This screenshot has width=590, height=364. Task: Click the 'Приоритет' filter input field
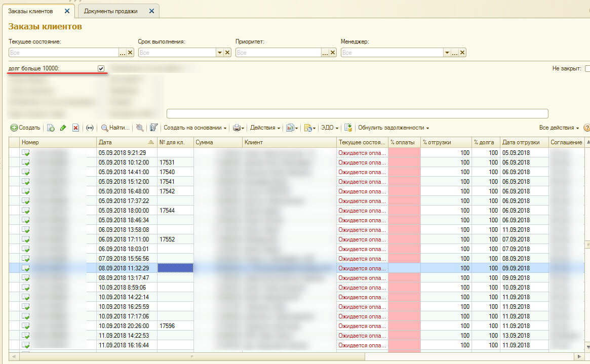tap(279, 53)
